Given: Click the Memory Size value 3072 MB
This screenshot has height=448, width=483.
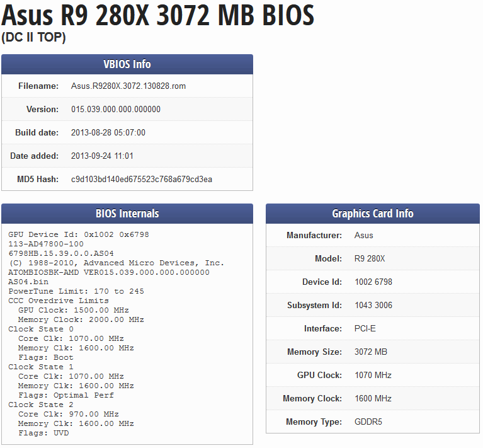Looking at the screenshot, I should [x=371, y=352].
